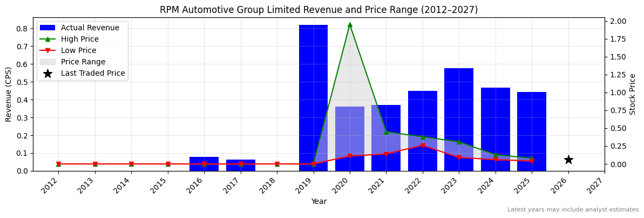Click the 'Year' x-axis label
Image resolution: width=644 pixels, height=218 pixels.
point(318,201)
